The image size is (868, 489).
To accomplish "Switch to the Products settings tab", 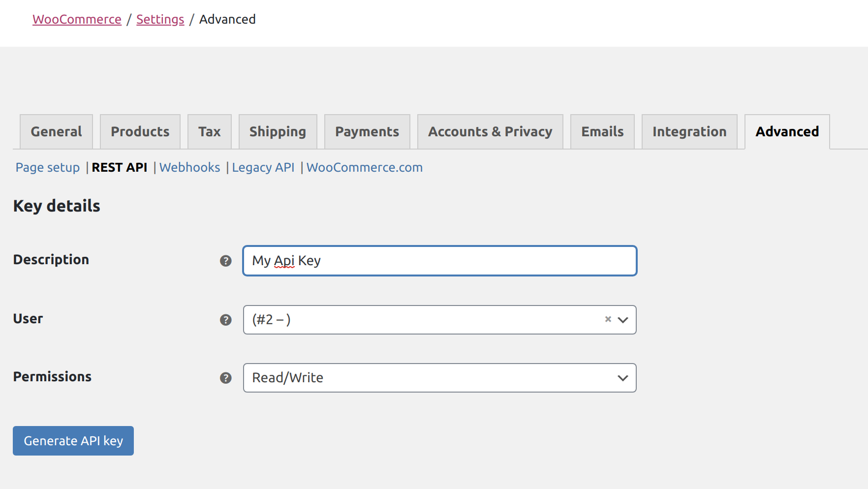I will coord(140,132).
